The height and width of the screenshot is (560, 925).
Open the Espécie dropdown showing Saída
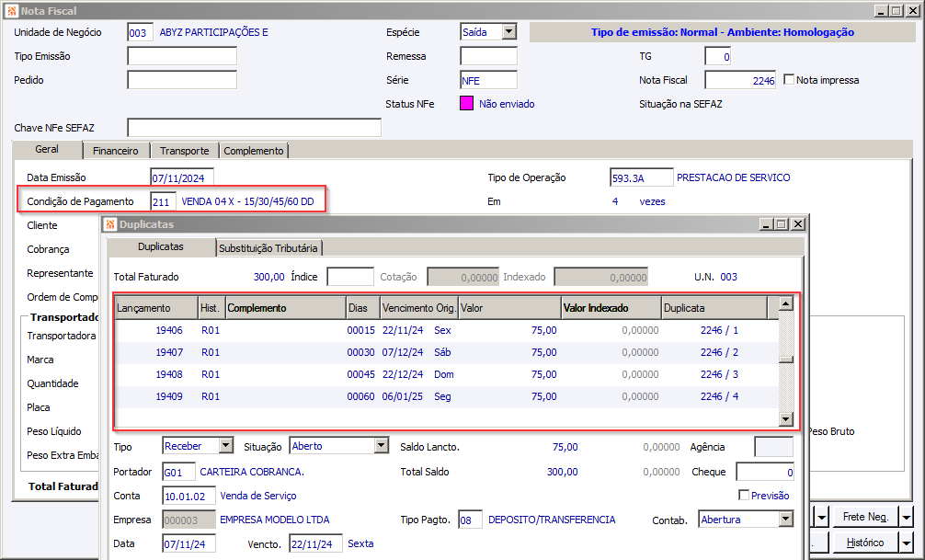tap(508, 32)
